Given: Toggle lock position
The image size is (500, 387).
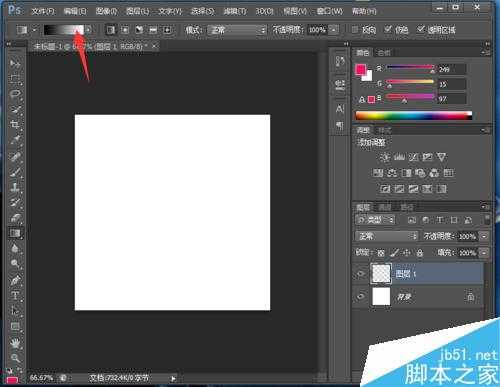Looking at the screenshot, I should coord(407,253).
